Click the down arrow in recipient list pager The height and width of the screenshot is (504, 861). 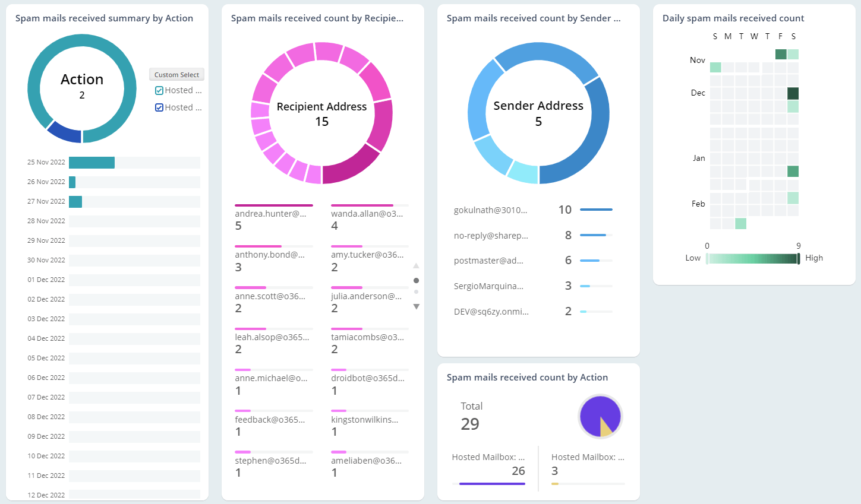tap(417, 306)
